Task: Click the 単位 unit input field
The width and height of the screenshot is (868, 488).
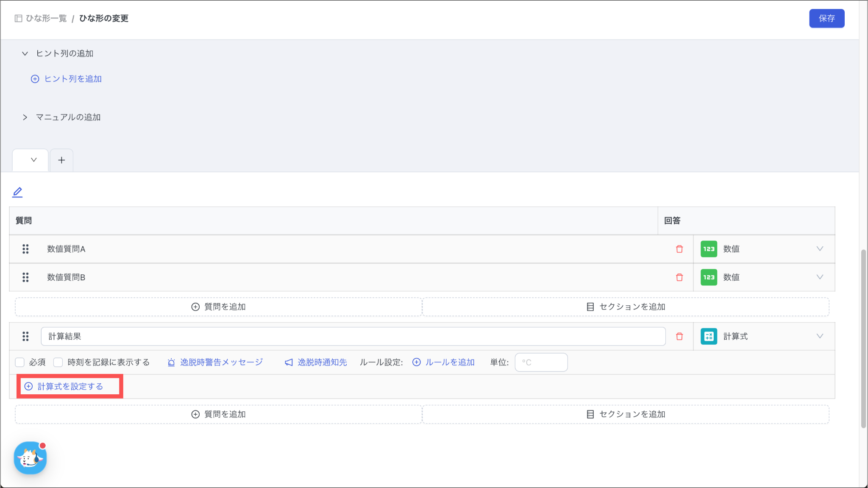Action: pos(541,363)
